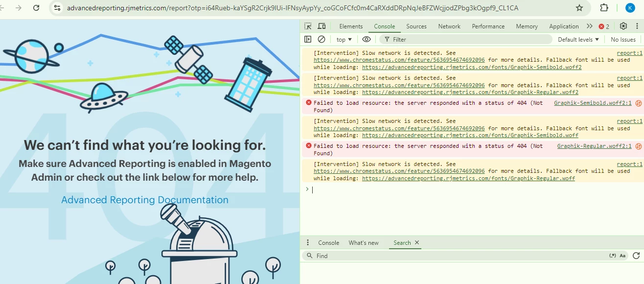Switch to the drawer Console tab
Image resolution: width=644 pixels, height=284 pixels.
click(x=328, y=243)
